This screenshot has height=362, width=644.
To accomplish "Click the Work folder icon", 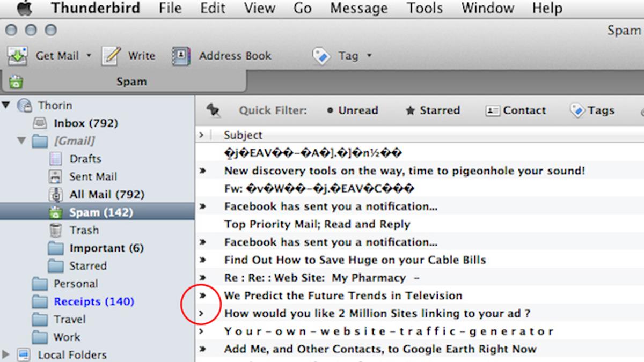I will 40,337.
